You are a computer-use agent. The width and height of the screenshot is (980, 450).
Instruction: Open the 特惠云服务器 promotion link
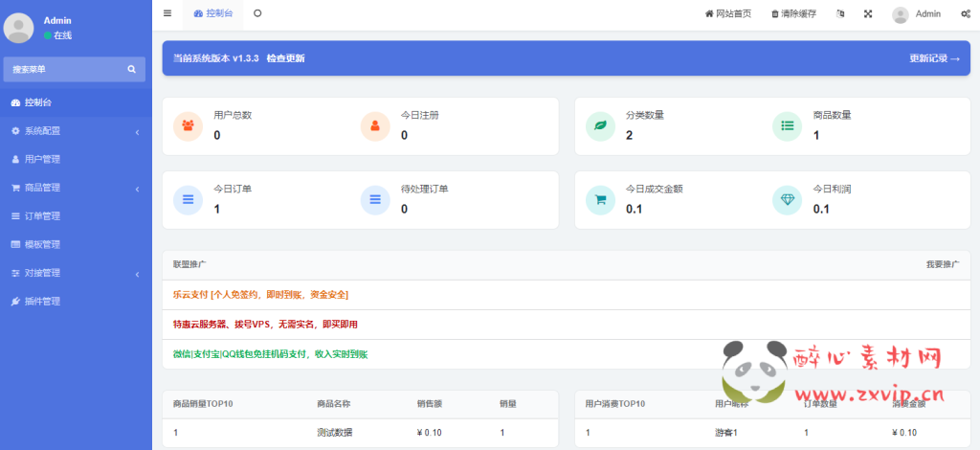pos(266,325)
